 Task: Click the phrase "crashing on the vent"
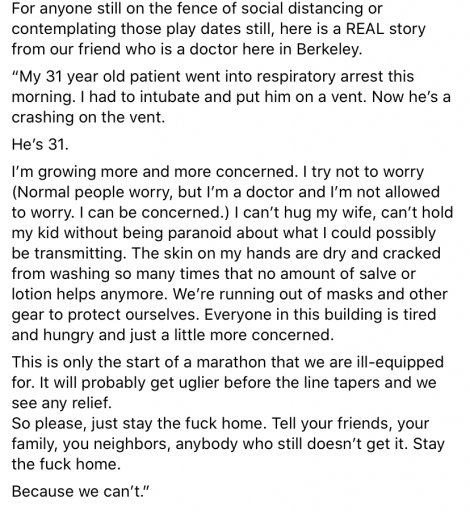pyautogui.click(x=88, y=117)
